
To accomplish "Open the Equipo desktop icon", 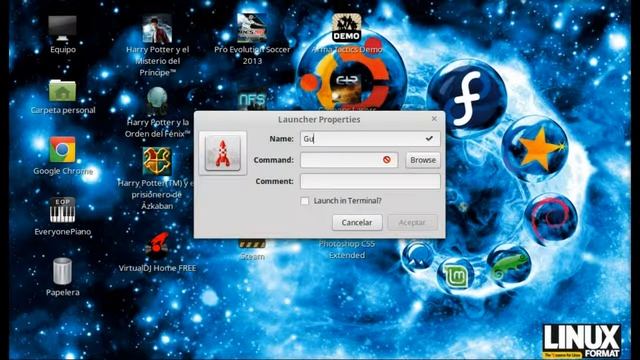I will tap(62, 29).
